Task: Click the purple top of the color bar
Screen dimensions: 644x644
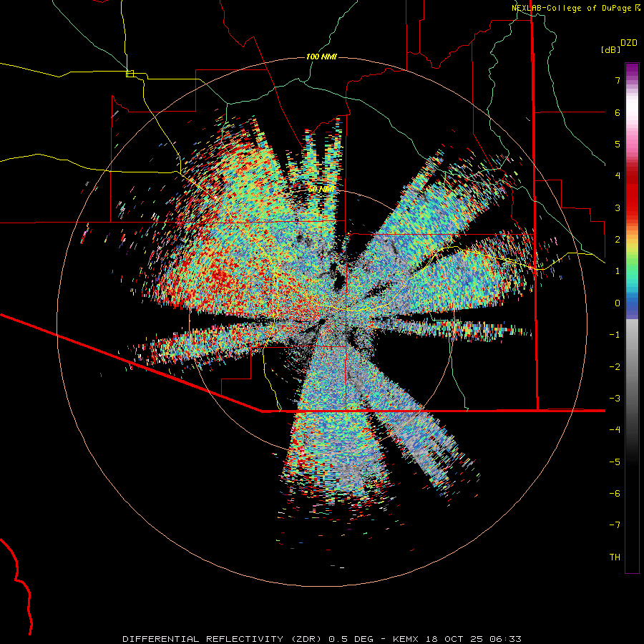Action: click(x=632, y=70)
